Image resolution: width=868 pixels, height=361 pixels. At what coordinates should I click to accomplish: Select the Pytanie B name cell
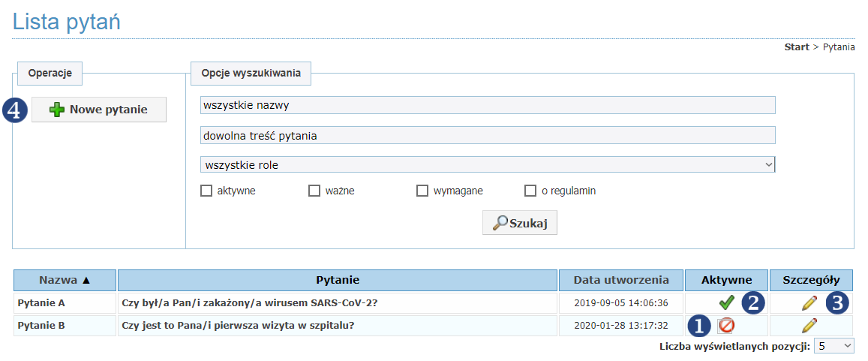[65, 326]
